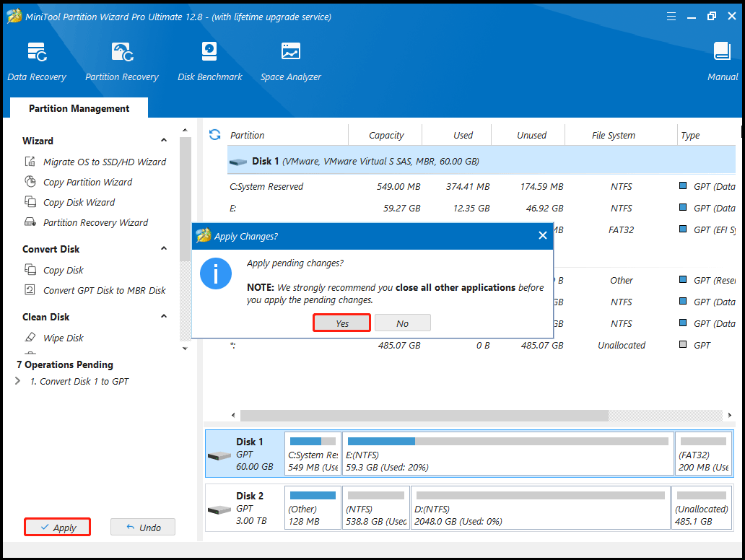
Task: Click the blue type swatch in the C:System Reserved row
Action: (683, 185)
